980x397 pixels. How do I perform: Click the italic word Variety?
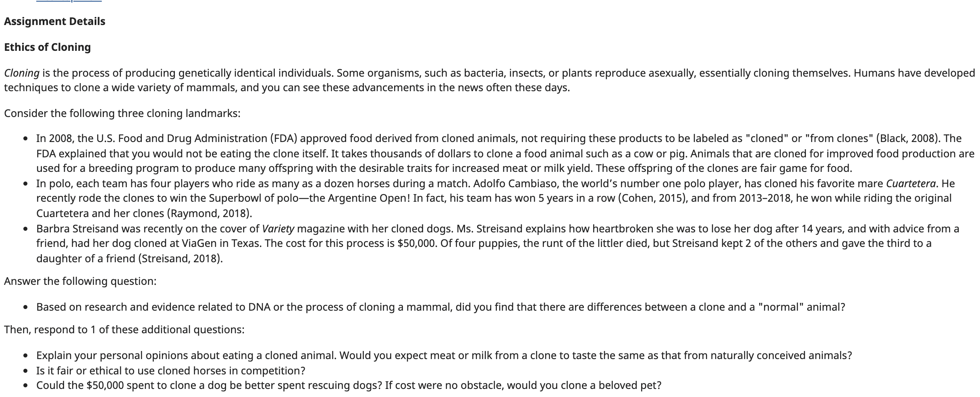click(x=278, y=229)
